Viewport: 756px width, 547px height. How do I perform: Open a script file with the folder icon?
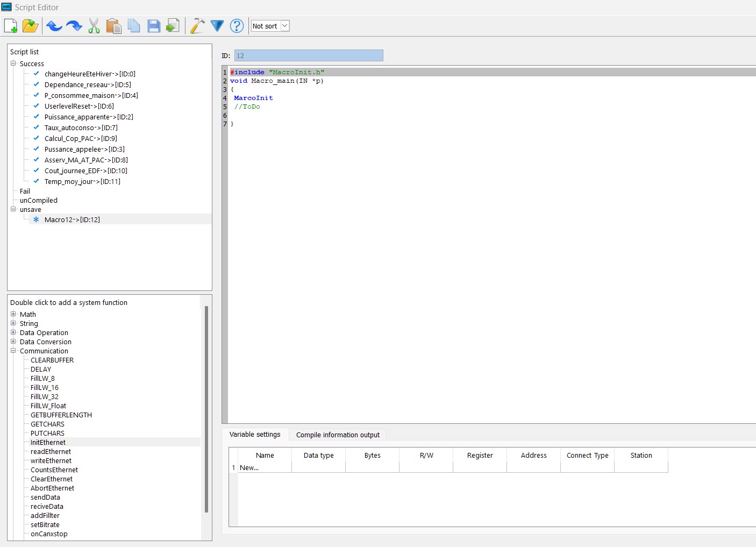point(31,26)
